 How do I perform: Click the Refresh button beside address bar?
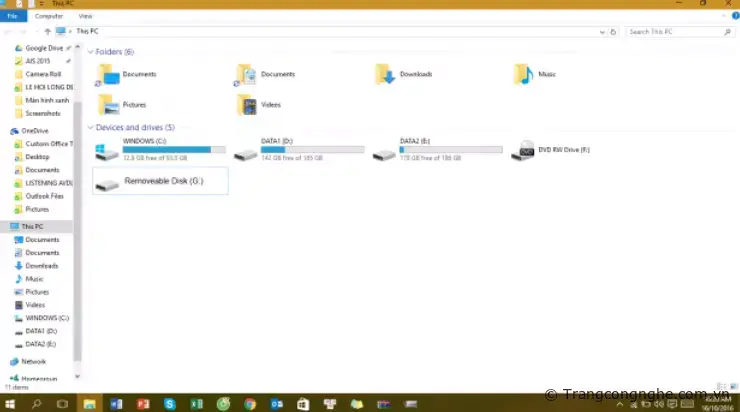[x=615, y=32]
